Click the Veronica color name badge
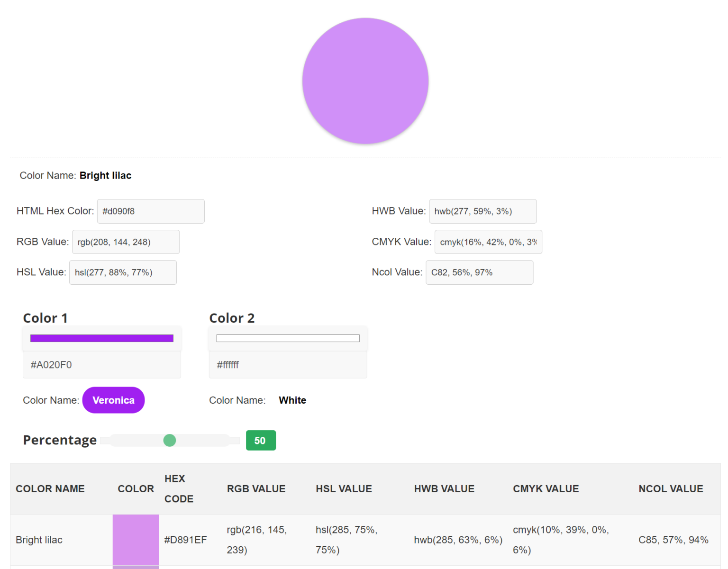Image resolution: width=728 pixels, height=569 pixels. (113, 400)
